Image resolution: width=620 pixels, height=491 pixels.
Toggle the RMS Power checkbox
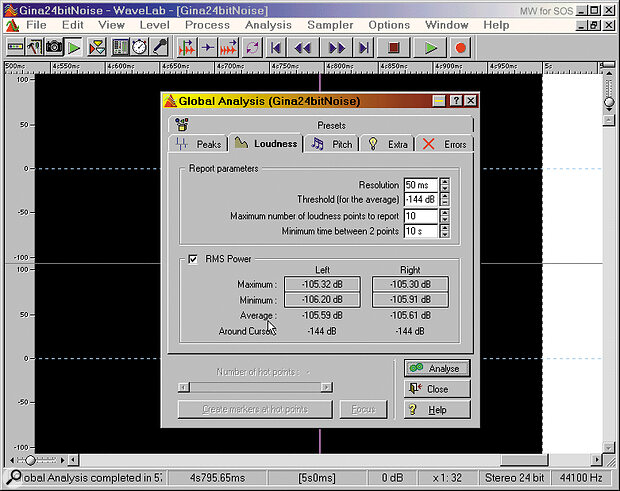[193, 259]
